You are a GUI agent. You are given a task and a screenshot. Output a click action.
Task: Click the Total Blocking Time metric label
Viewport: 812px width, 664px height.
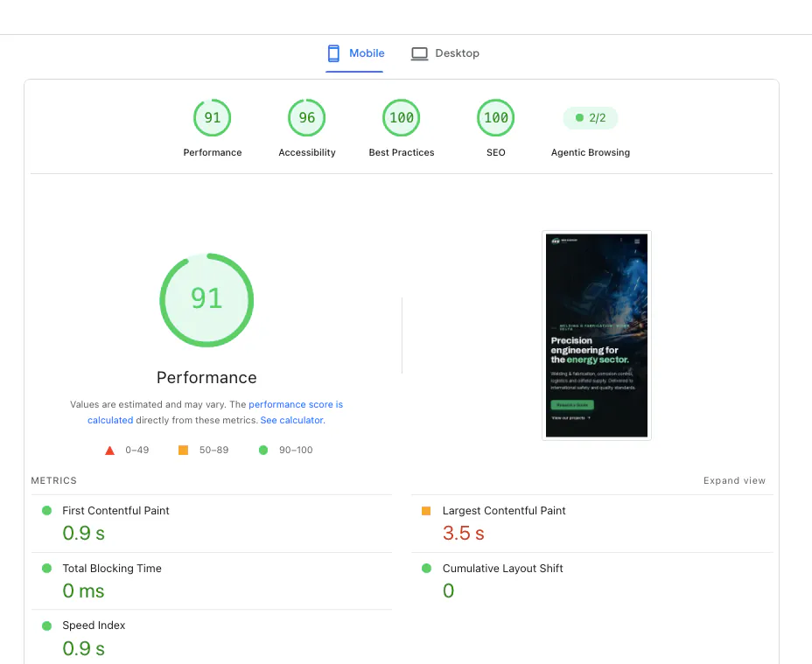(112, 568)
